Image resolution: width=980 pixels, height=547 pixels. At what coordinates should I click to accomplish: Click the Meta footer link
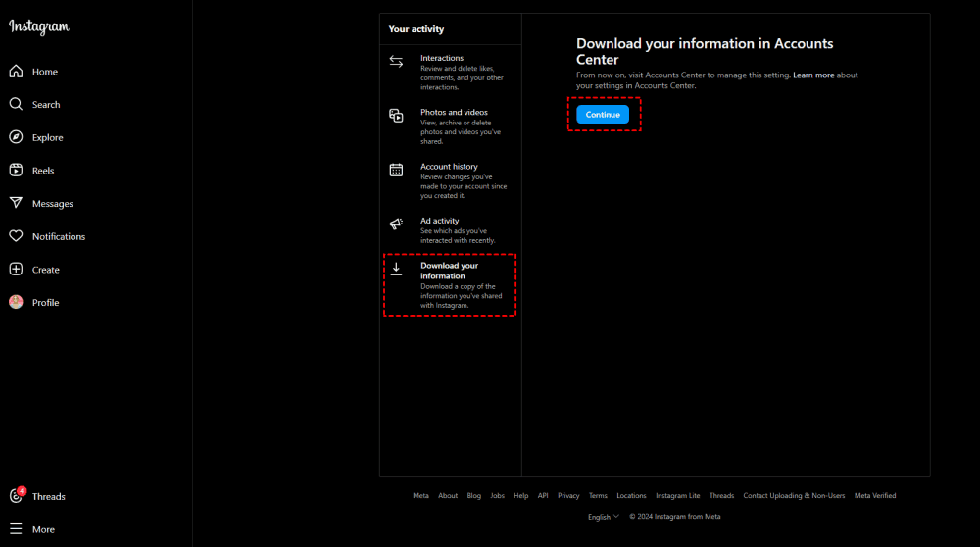coord(420,496)
